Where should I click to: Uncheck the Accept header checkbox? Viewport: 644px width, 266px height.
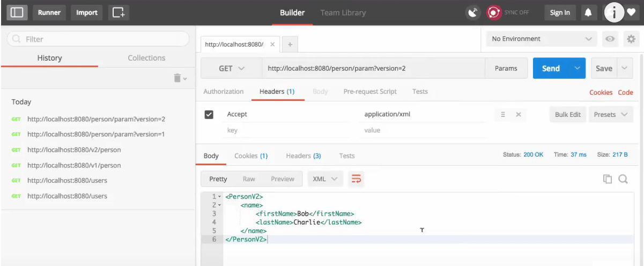[x=210, y=114]
